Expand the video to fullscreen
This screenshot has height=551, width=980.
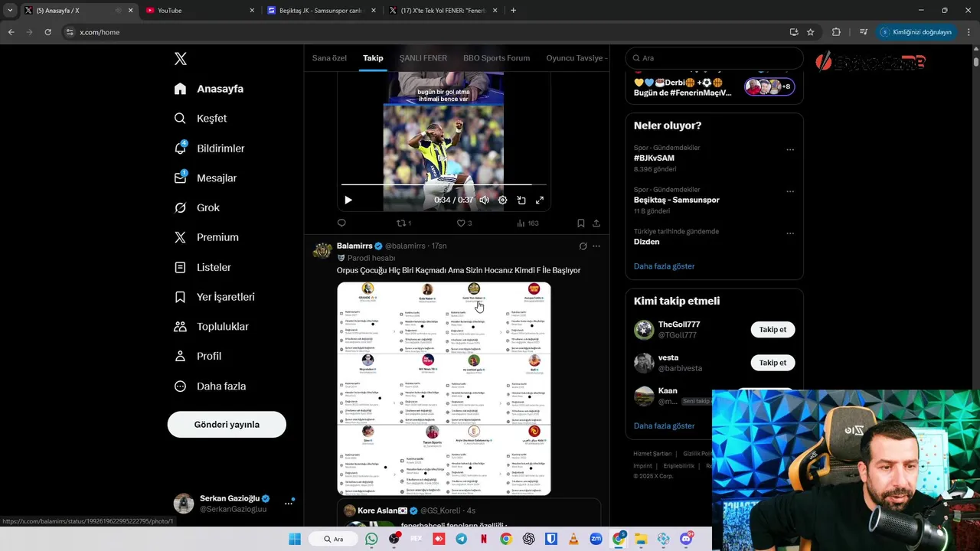coord(540,200)
